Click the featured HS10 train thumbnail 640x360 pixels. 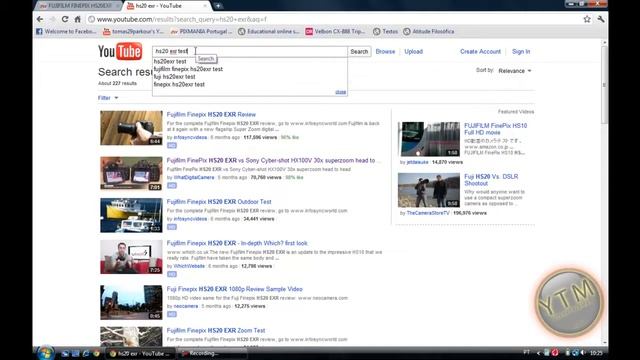pos(429,139)
